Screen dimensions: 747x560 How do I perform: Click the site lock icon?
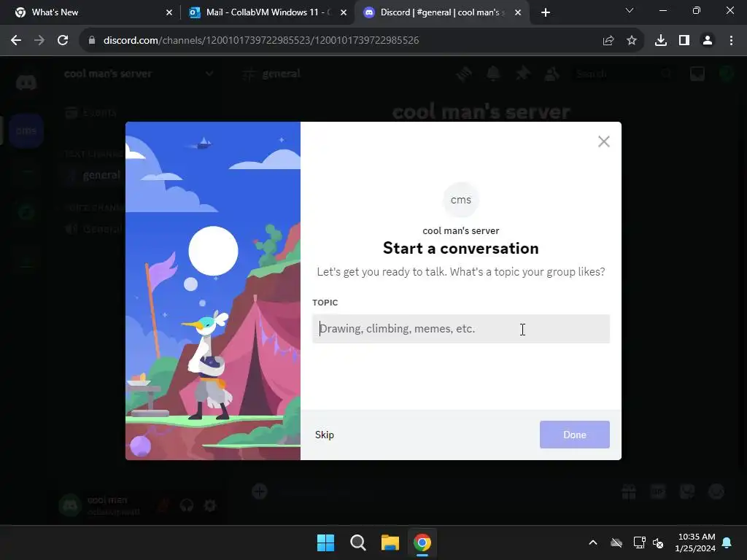pyautogui.click(x=92, y=41)
